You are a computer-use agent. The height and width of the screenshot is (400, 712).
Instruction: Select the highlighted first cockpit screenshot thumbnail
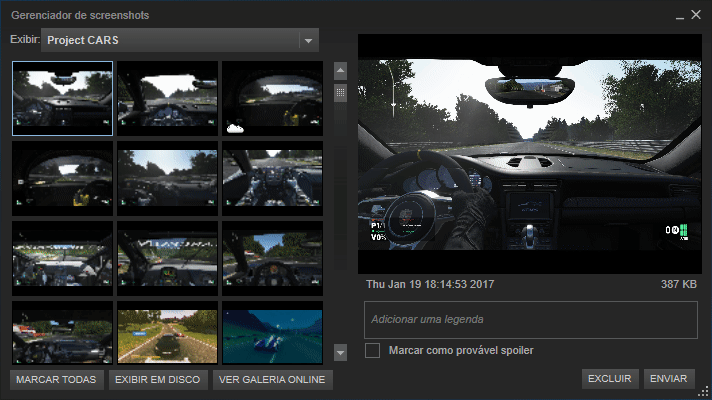coord(63,99)
